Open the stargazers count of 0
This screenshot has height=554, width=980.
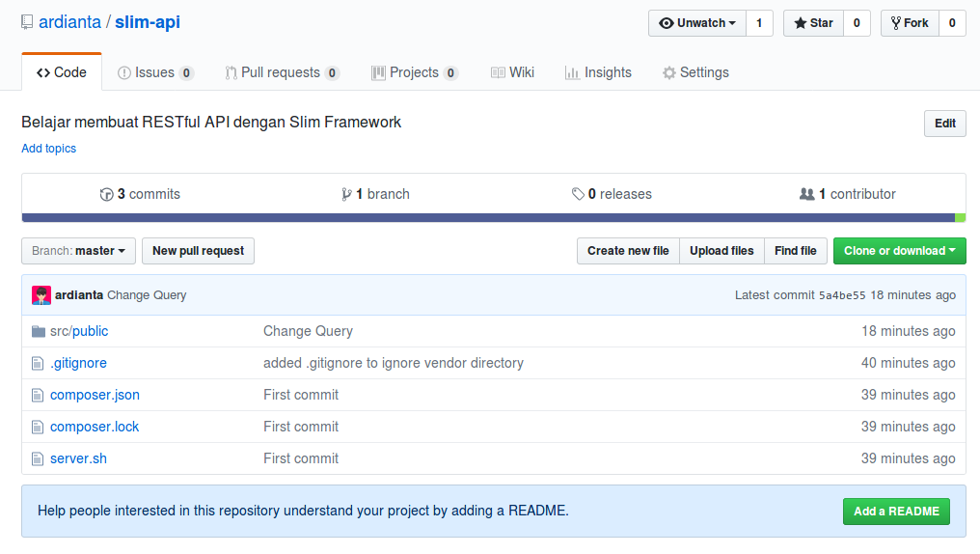tap(857, 23)
